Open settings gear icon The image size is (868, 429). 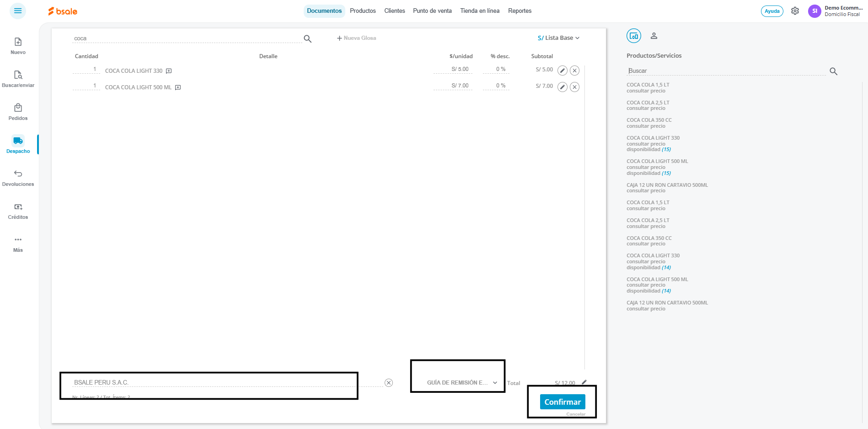point(795,11)
